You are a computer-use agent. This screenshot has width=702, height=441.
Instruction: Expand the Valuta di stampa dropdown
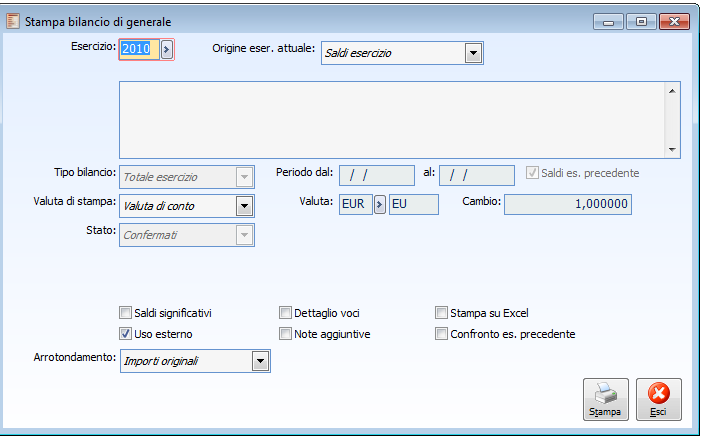244,206
